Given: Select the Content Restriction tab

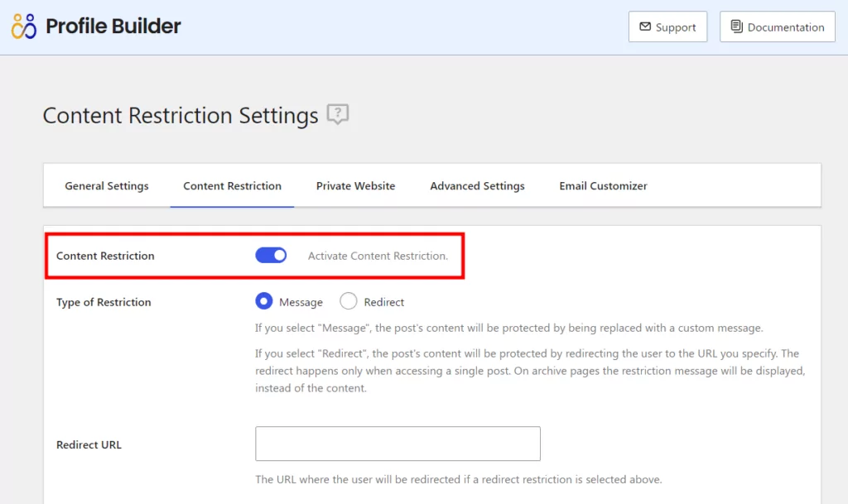Looking at the screenshot, I should tap(232, 186).
